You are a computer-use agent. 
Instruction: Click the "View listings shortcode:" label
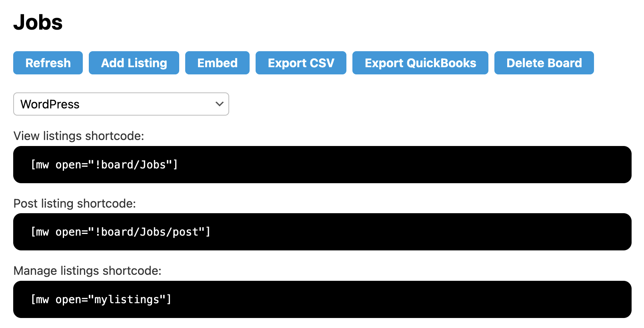click(79, 136)
